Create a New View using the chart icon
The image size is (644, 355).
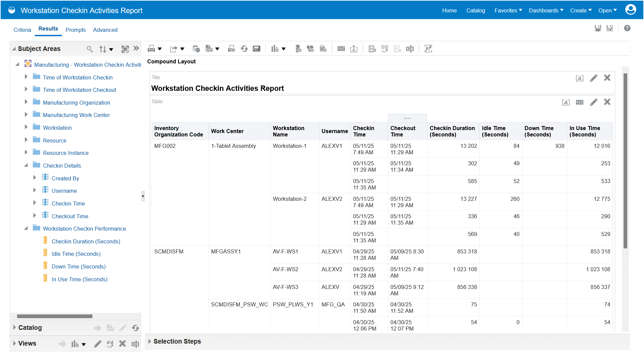(276, 49)
